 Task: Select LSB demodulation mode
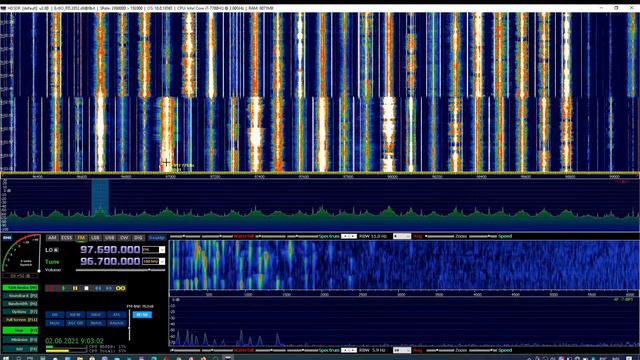[95, 238]
